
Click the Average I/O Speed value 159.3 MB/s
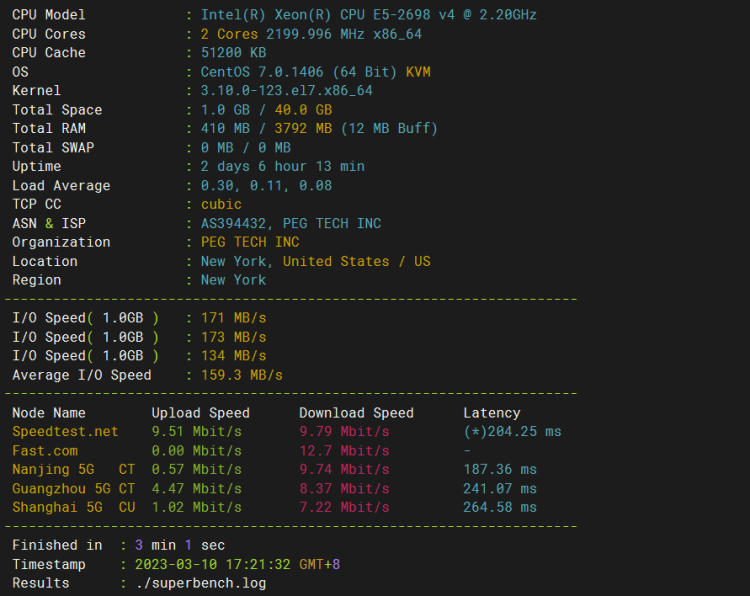(242, 375)
